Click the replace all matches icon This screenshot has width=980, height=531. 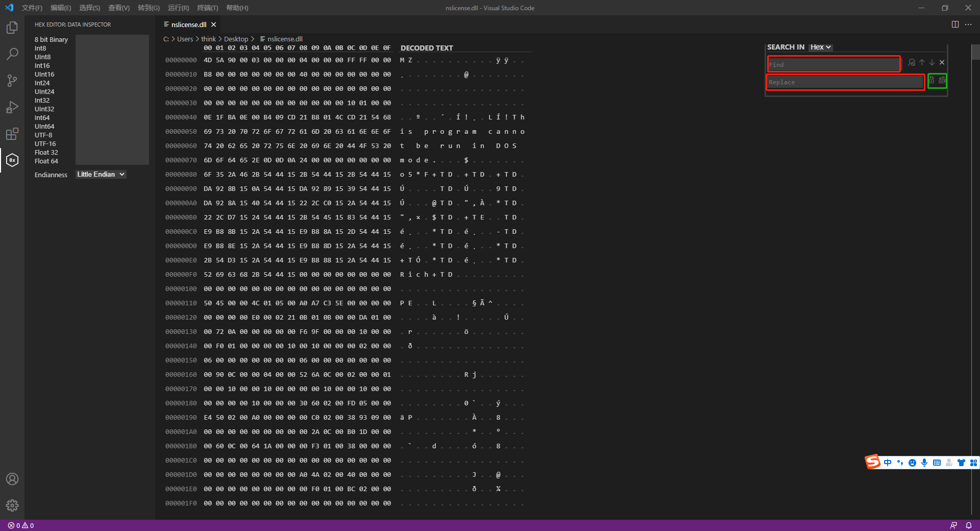942,80
